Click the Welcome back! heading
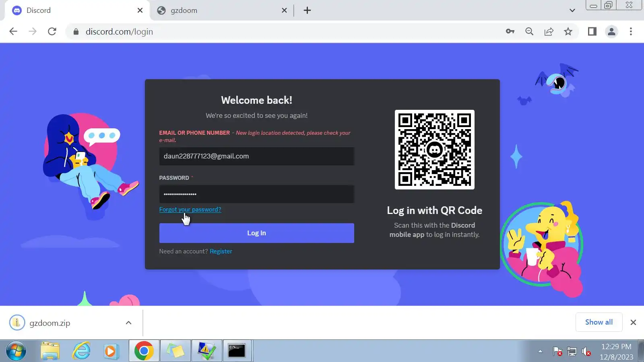This screenshot has height=362, width=644. pos(257,100)
